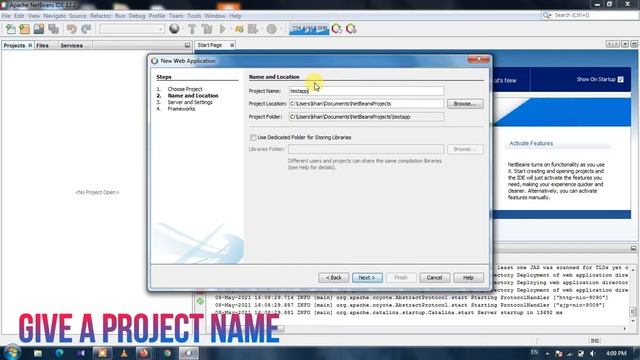
Task: Click the Next button
Action: point(367,278)
